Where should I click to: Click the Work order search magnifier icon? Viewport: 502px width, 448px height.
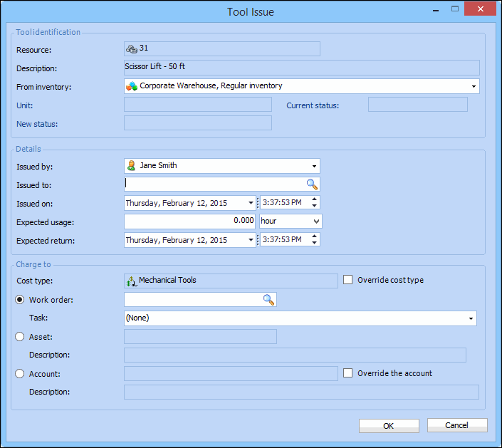pos(268,300)
